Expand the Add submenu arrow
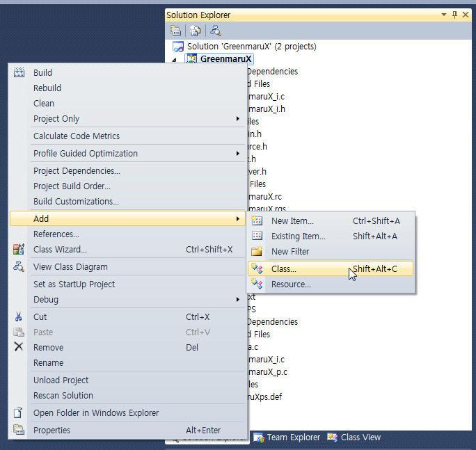 [238, 219]
